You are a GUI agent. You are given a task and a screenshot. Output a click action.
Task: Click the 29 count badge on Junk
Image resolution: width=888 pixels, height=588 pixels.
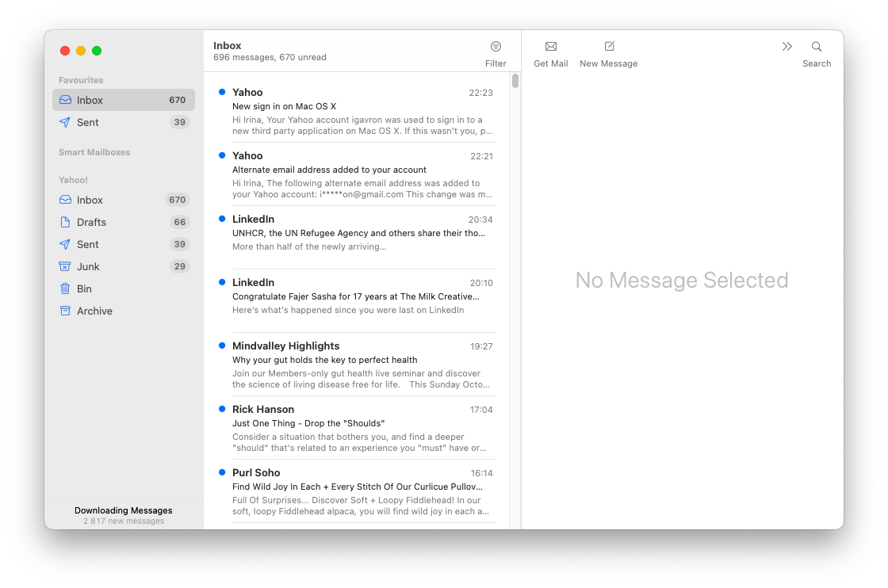click(179, 266)
